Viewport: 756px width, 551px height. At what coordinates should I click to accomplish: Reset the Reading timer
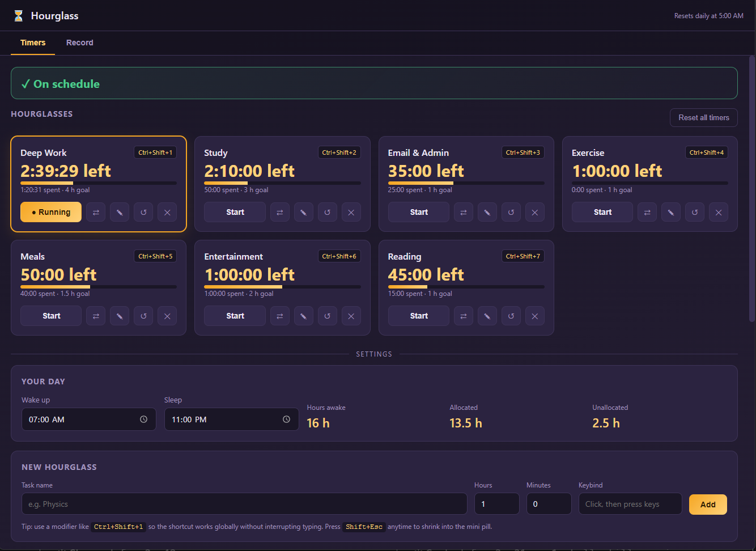click(511, 316)
